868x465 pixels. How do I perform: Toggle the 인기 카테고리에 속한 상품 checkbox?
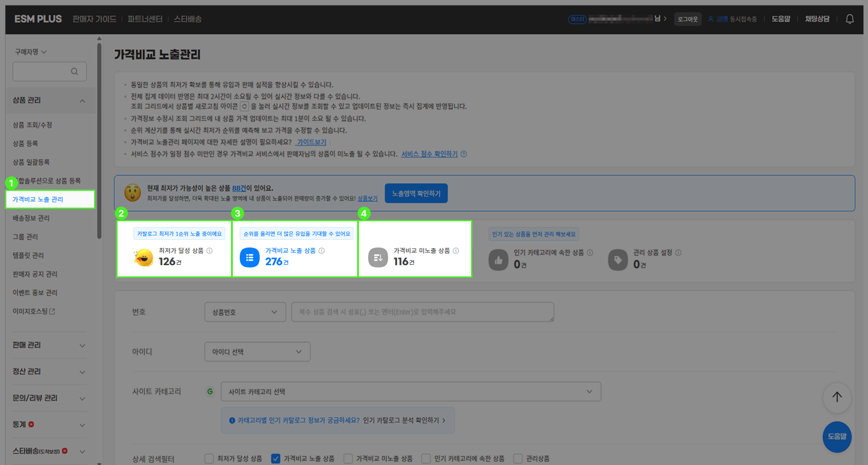pyautogui.click(x=426, y=459)
